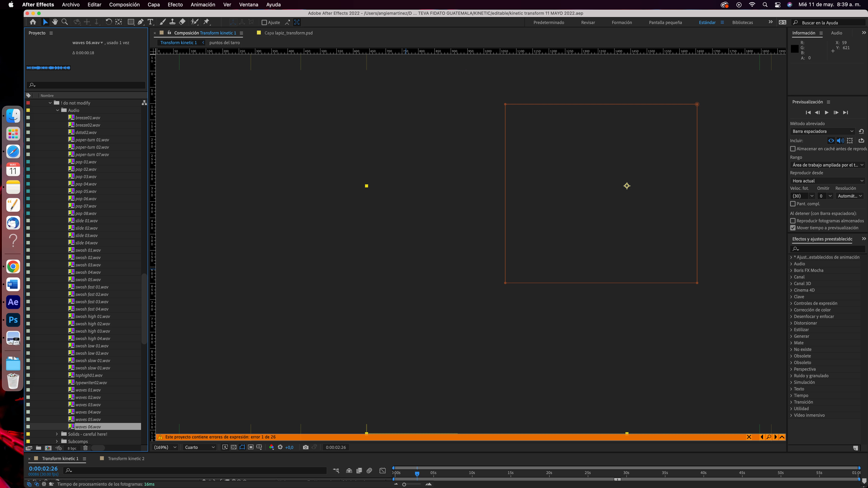Image resolution: width=868 pixels, height=488 pixels.
Task: Select the Hand tool
Action: [55, 22]
